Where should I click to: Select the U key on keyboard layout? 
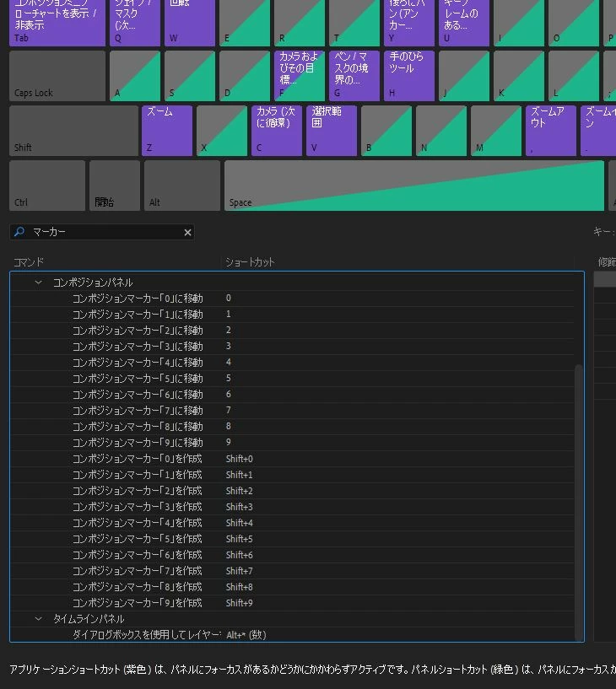coord(464,23)
